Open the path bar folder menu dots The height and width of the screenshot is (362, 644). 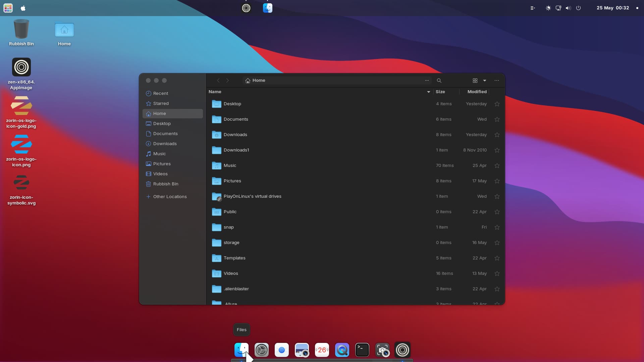[427, 80]
